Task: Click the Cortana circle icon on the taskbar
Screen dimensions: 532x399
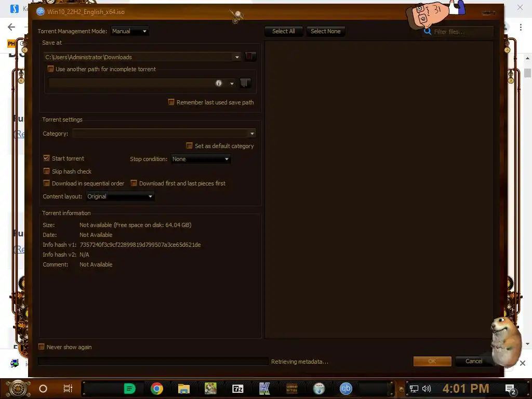Action: tap(43, 389)
